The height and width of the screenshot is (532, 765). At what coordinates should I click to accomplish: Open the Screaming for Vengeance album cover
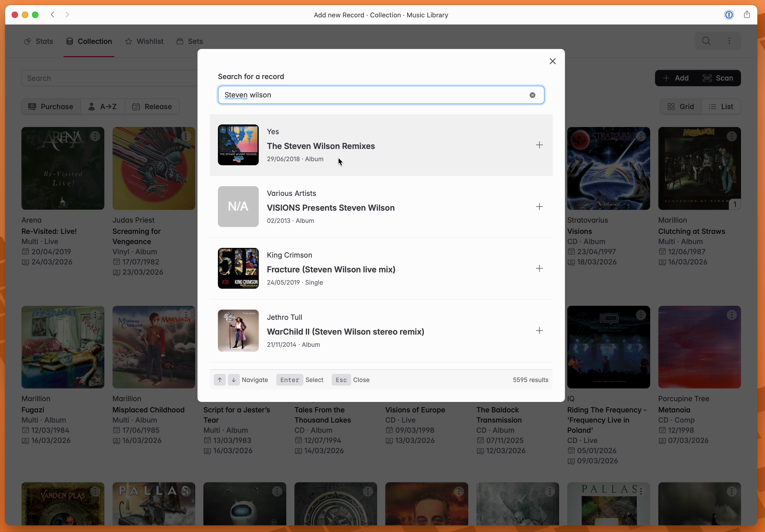(x=154, y=169)
